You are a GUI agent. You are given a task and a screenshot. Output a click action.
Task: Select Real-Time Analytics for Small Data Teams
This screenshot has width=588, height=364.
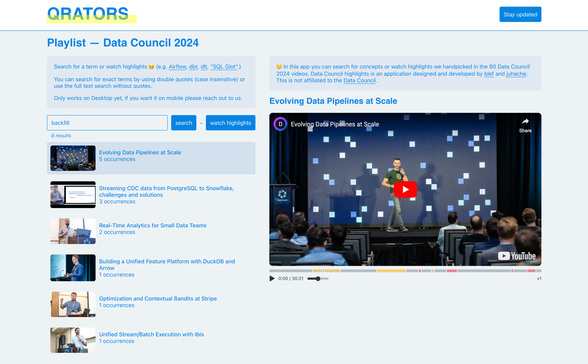pyautogui.click(x=153, y=226)
